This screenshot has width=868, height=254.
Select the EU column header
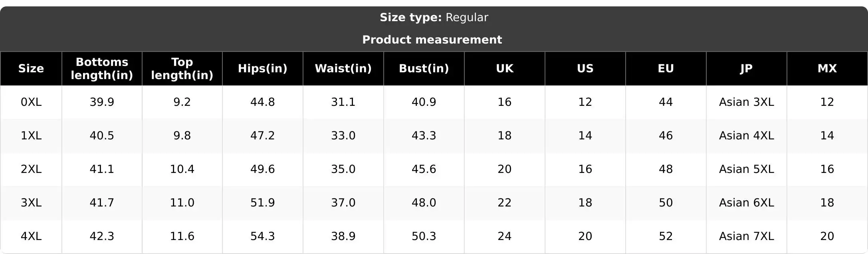point(666,68)
